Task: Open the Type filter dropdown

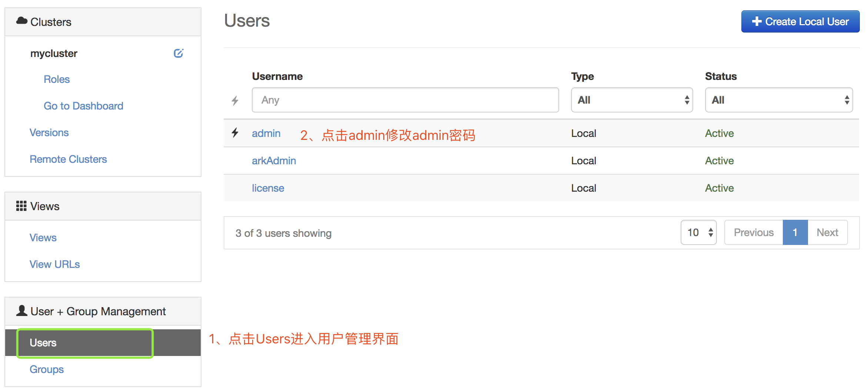Action: (x=632, y=100)
